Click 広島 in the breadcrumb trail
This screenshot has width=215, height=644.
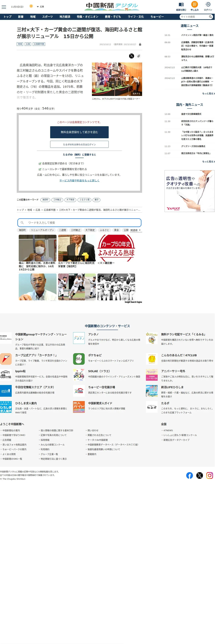click(x=38, y=210)
